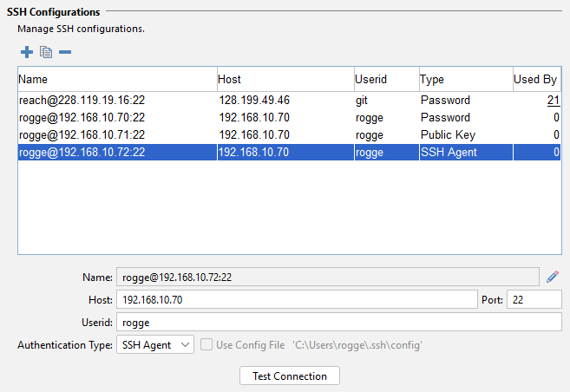Select the reach@228.119.19.16:22 row
Image resolution: width=570 pixels, height=392 pixels.
coord(116,101)
